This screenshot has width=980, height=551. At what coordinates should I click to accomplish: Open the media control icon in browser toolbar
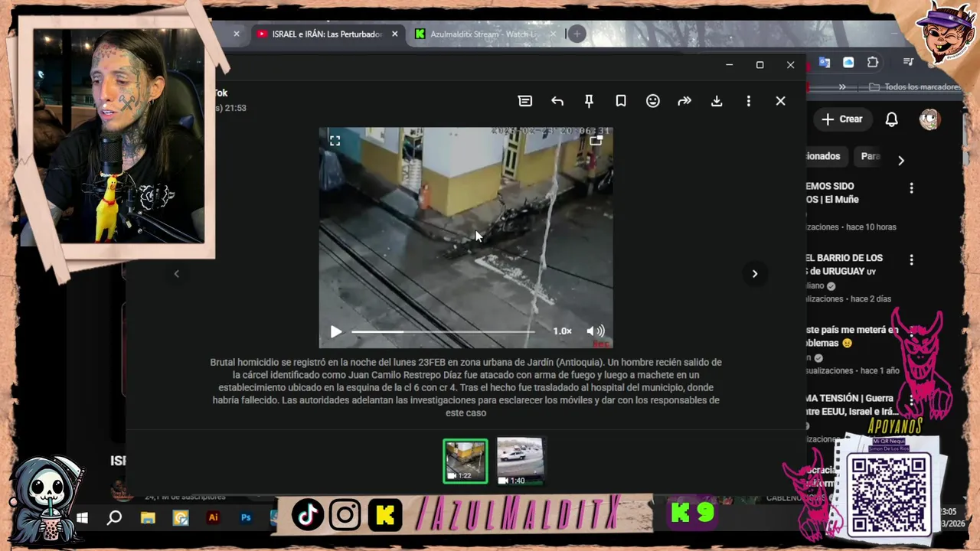click(908, 62)
